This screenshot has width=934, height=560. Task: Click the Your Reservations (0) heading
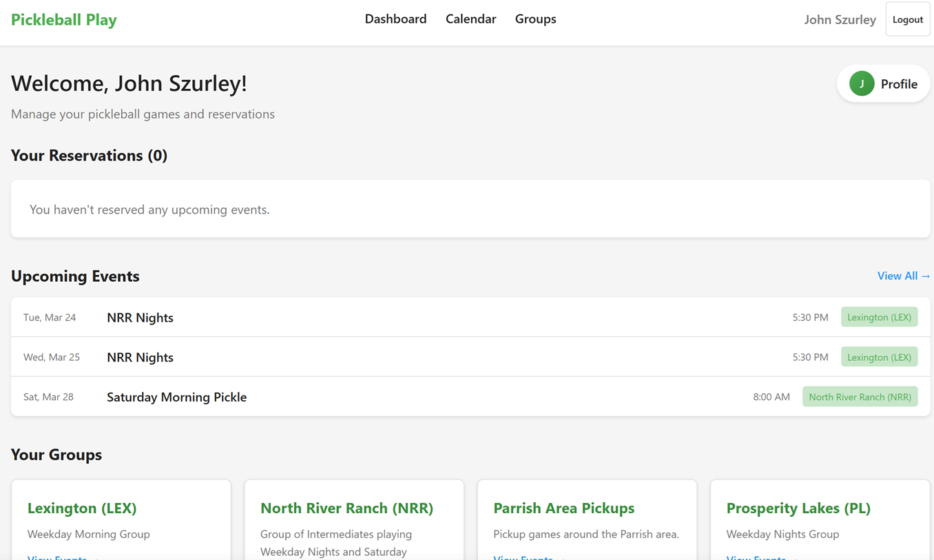[x=89, y=156]
